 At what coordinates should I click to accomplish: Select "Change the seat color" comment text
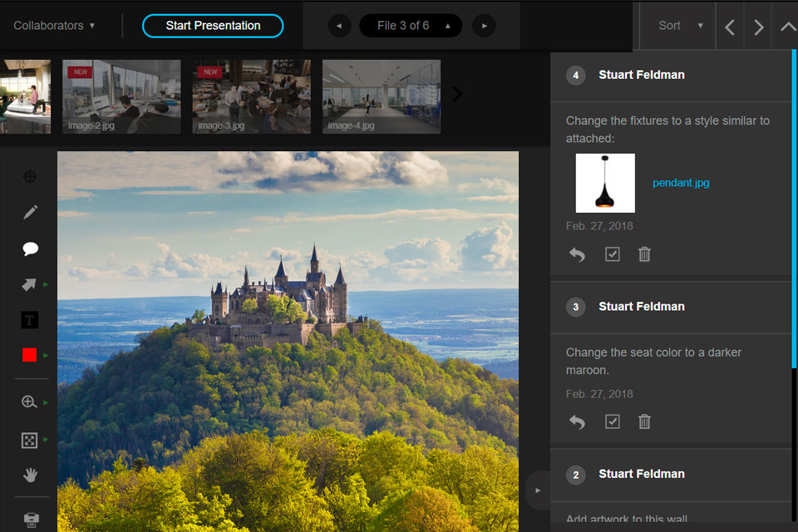(x=653, y=361)
